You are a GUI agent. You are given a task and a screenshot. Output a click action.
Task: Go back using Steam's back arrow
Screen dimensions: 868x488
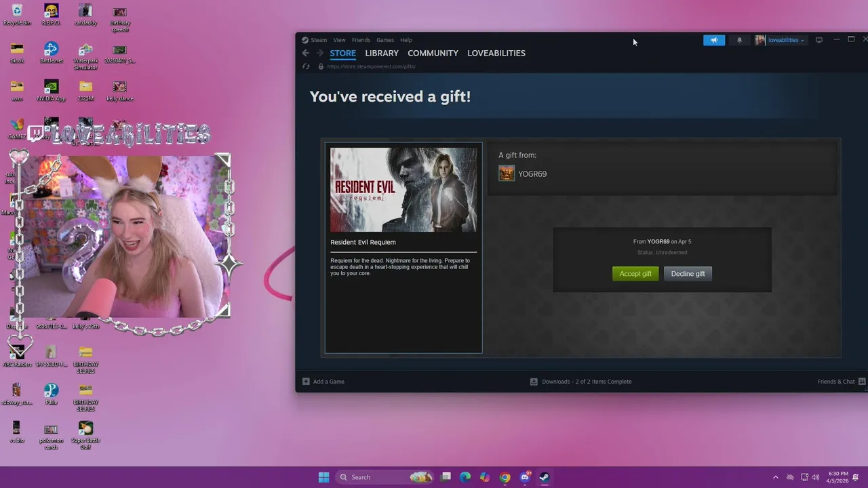306,53
